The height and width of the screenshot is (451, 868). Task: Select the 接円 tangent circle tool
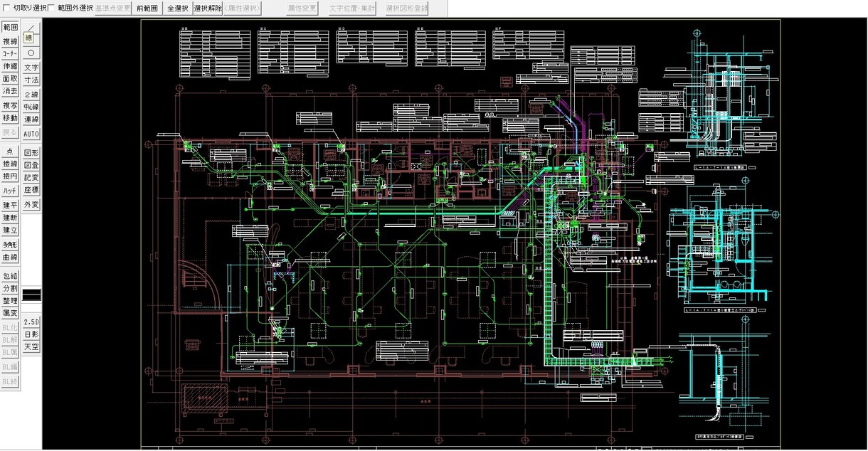pyautogui.click(x=10, y=176)
